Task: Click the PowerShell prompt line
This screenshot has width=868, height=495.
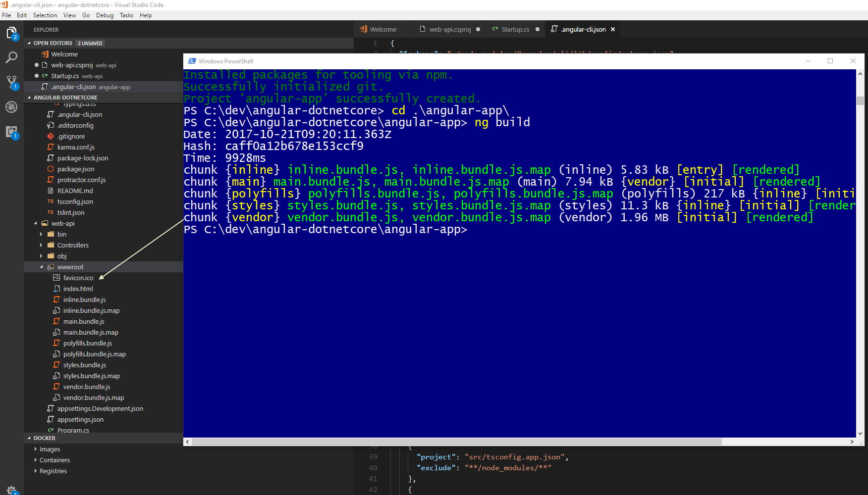Action: click(x=325, y=229)
